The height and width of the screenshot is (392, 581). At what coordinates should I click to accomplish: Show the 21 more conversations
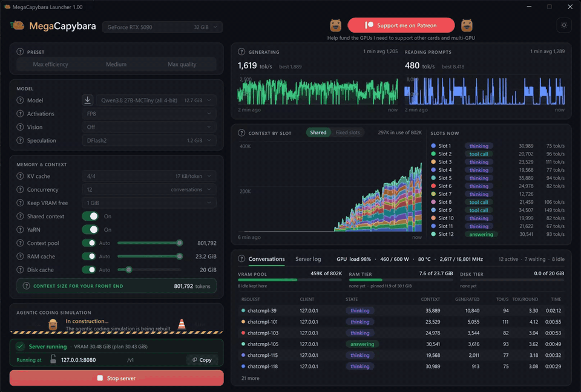click(x=250, y=378)
